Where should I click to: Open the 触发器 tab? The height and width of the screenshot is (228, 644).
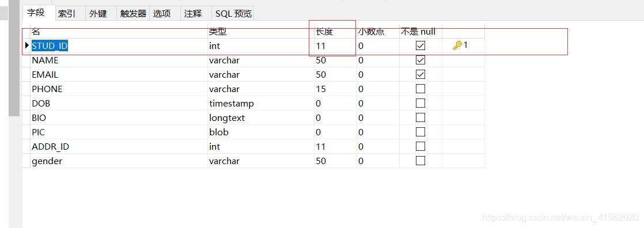pyautogui.click(x=133, y=13)
